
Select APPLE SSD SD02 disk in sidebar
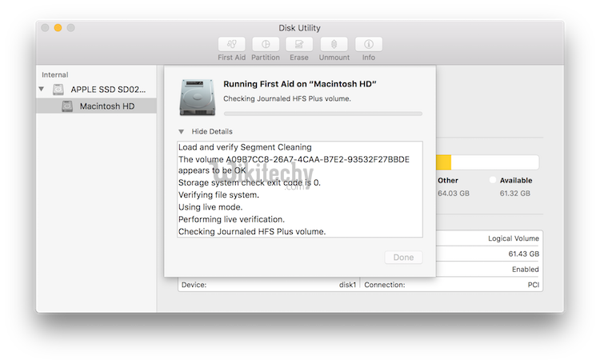pos(108,90)
